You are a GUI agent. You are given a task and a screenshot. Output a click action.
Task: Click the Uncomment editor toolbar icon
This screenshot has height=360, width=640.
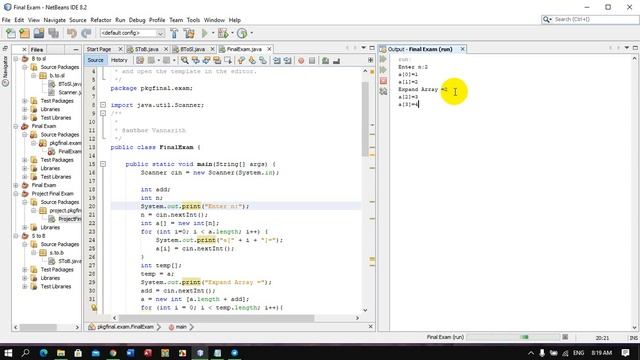pyautogui.click(x=336, y=60)
